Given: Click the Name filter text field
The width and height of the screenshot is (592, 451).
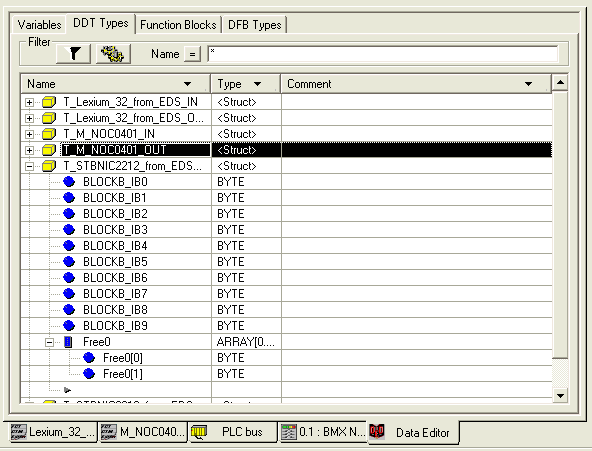Looking at the screenshot, I should point(383,54).
